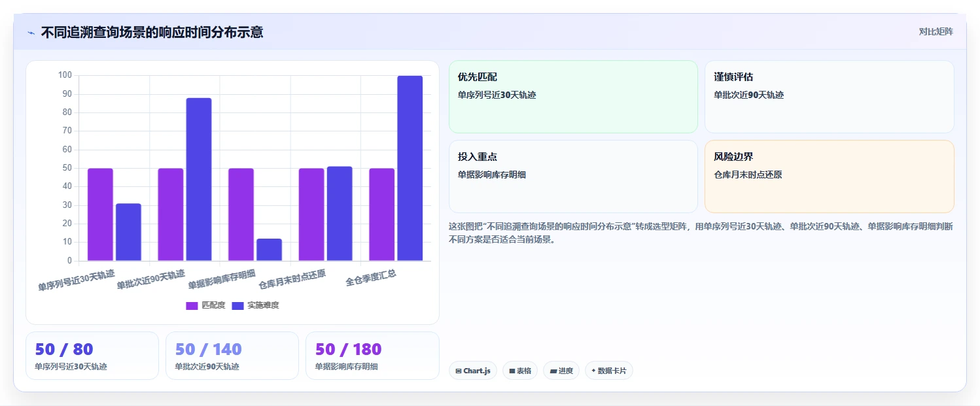Image resolution: width=980 pixels, height=406 pixels.
Task: Click the 全仓季度汇总 axis label
Action: (371, 278)
